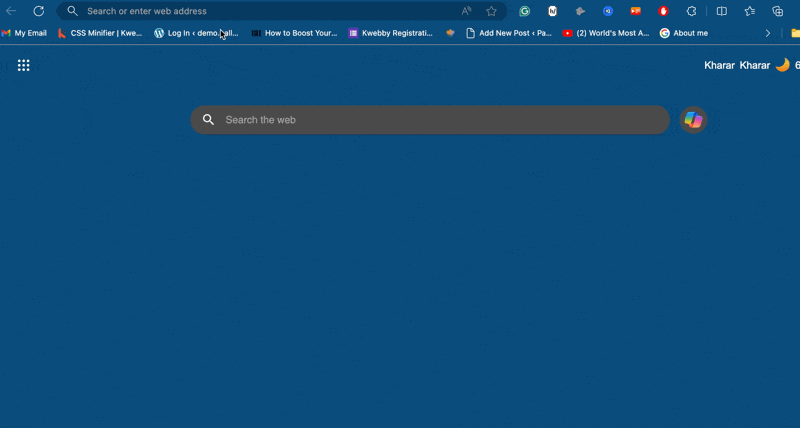This screenshot has width=800, height=428.
Task: Open the apps grid launcher
Action: coord(23,65)
